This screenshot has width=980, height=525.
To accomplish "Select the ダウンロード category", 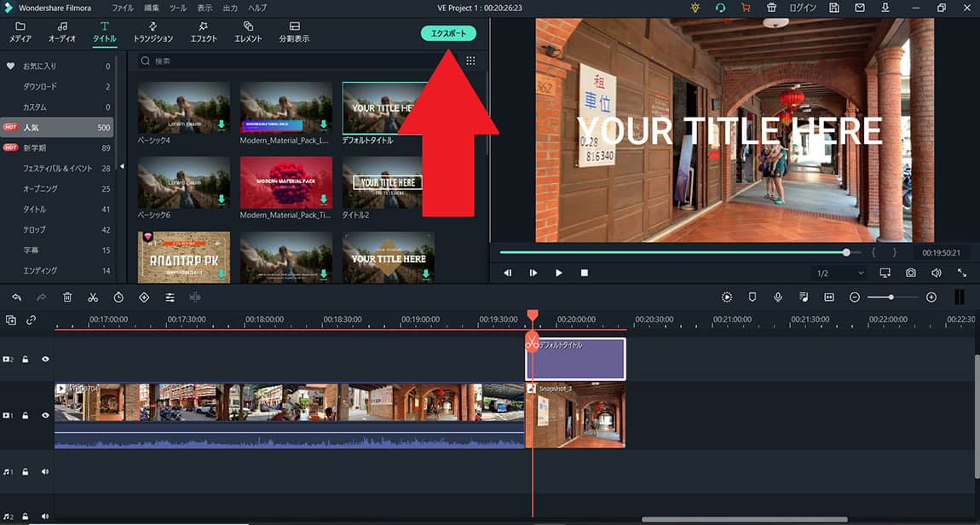I will coord(57,86).
